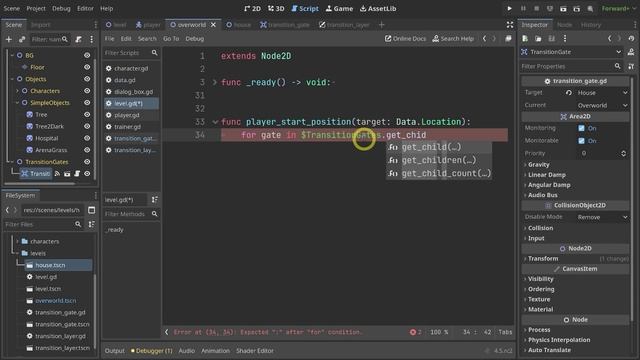Adjust the Priority value stepper
The height and width of the screenshot is (360, 640).
[x=623, y=153]
